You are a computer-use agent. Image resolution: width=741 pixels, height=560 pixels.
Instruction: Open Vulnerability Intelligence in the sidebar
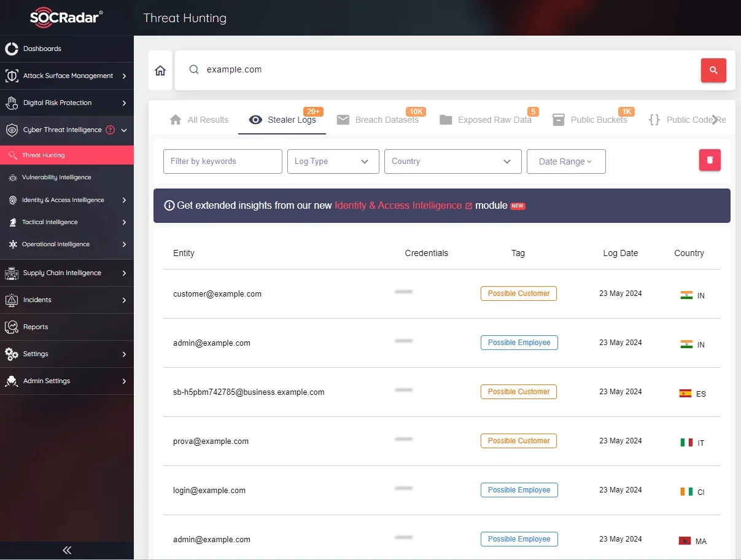56,177
